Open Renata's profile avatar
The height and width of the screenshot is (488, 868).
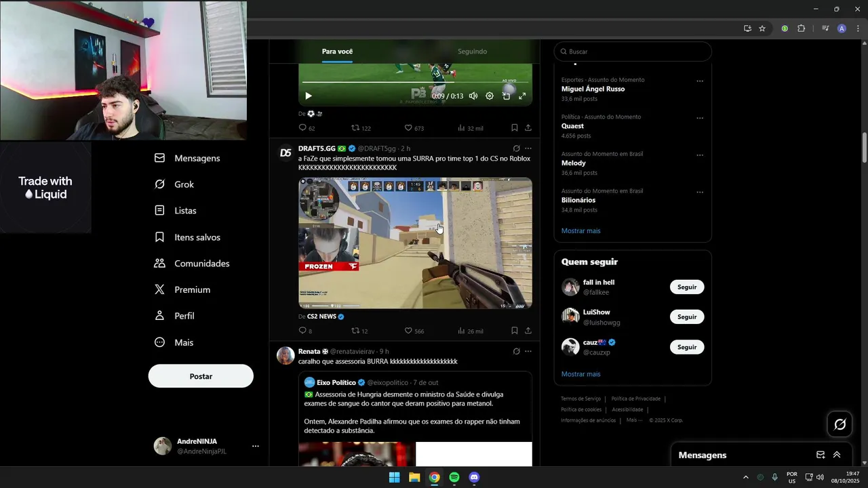285,356
